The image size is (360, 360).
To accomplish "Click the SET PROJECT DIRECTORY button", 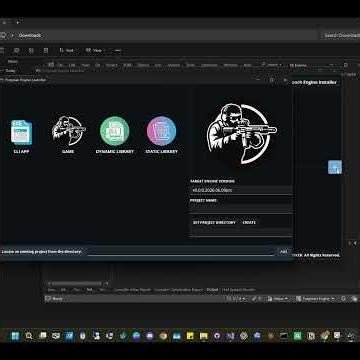I will [214, 222].
